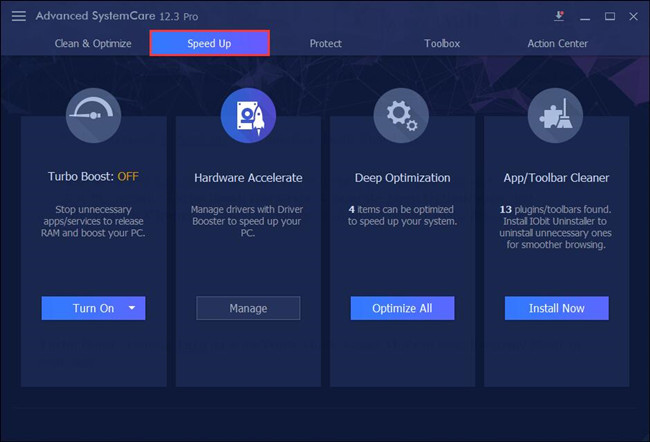Click the Turbo Boost speedometer icon

(x=93, y=115)
